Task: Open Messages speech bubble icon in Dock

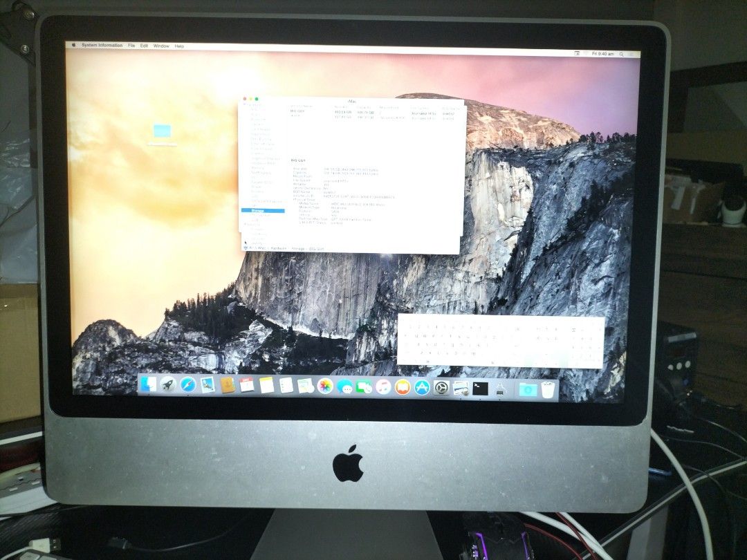Action: coord(344,386)
